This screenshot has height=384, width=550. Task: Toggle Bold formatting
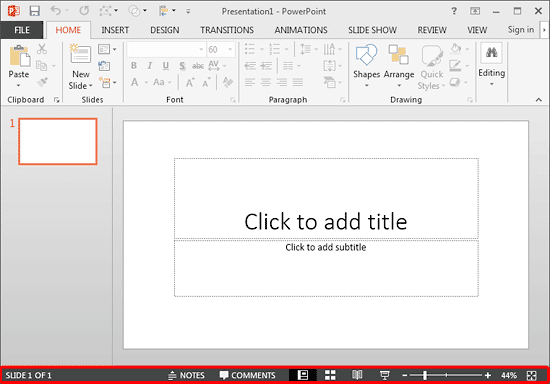click(134, 66)
